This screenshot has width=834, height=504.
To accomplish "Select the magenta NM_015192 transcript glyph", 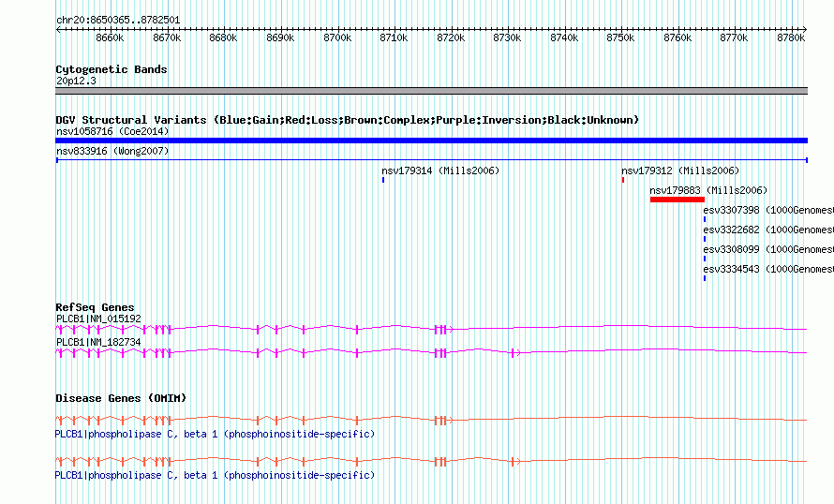I will (431, 330).
